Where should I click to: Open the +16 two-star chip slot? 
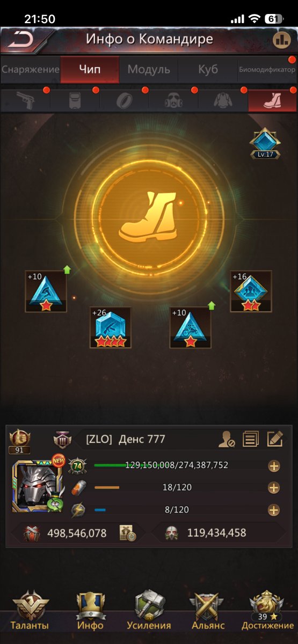pyautogui.click(x=251, y=291)
